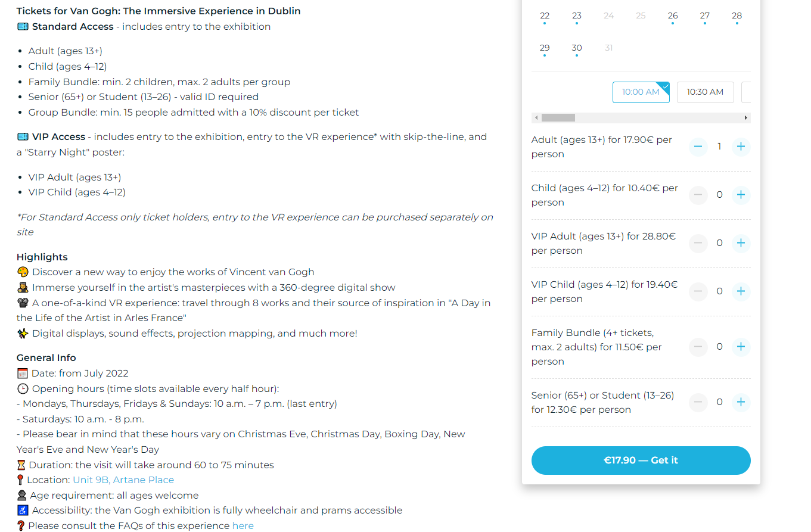The image size is (811, 532).
Task: Select the 10:00 AM time slot
Action: point(641,92)
